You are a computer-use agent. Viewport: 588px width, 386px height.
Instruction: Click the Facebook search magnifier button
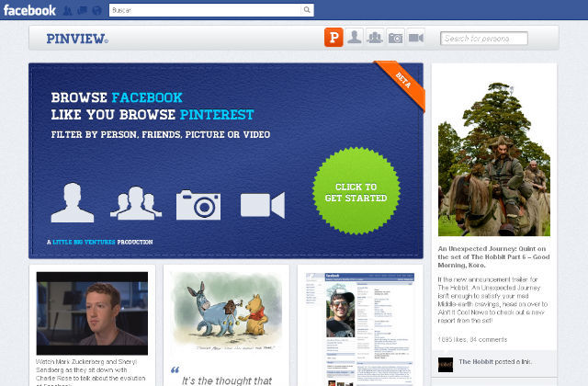[307, 10]
